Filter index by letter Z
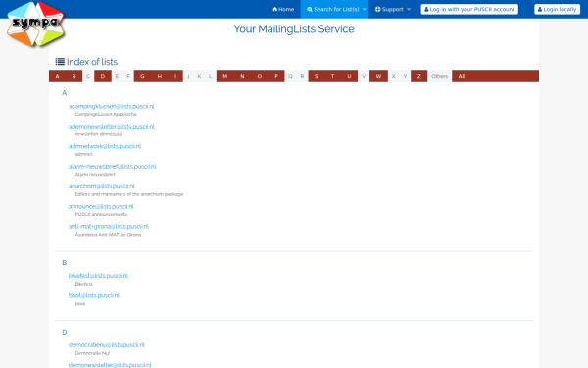Image resolution: width=588 pixels, height=368 pixels. 419,76
